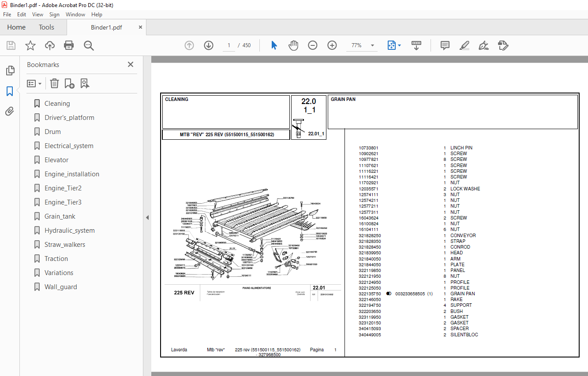588x376 pixels.
Task: Open the bookmarks options dropdown
Action: click(x=34, y=83)
